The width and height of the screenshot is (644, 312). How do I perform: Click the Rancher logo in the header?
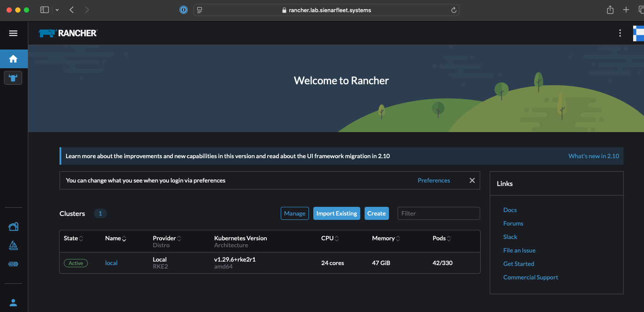67,32
